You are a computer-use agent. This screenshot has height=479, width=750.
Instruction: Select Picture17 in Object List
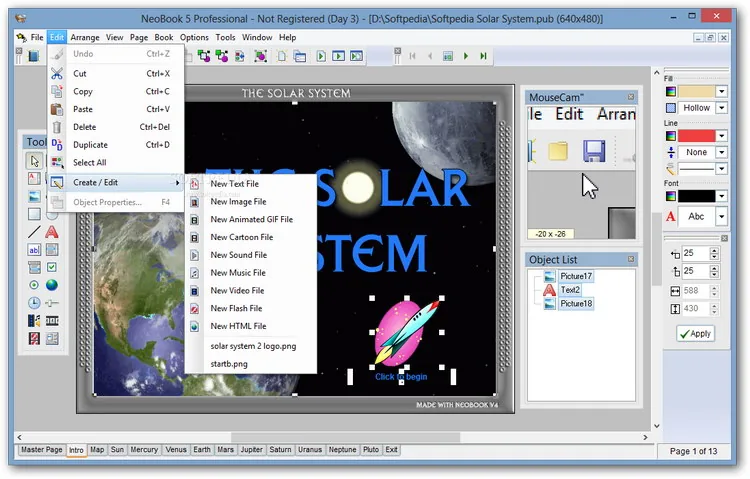point(576,276)
